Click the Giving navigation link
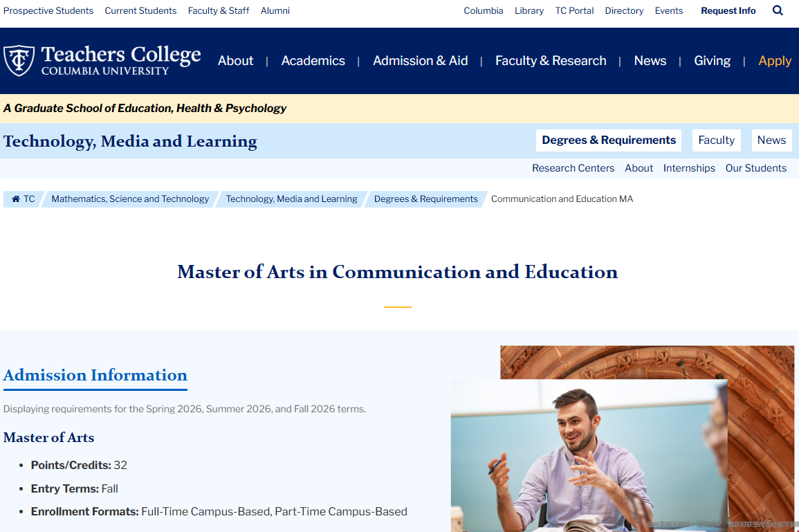This screenshot has width=799, height=532. click(x=712, y=61)
